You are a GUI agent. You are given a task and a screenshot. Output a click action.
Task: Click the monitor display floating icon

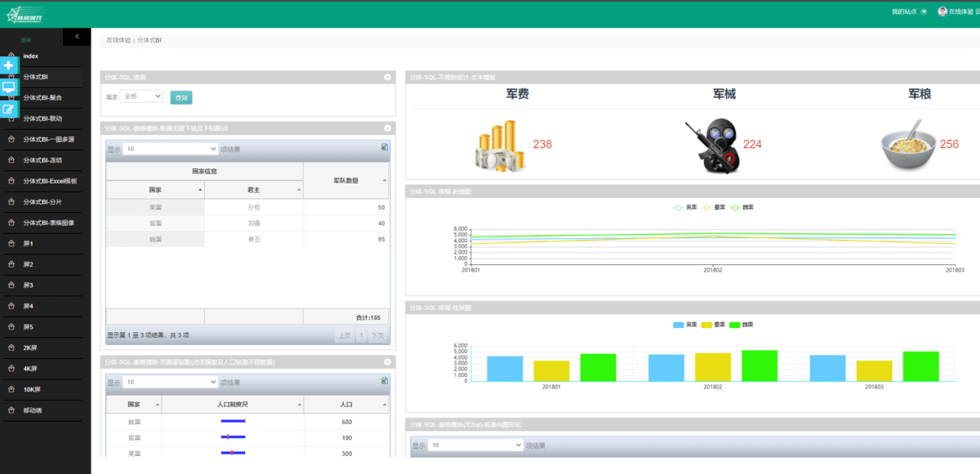click(x=9, y=86)
